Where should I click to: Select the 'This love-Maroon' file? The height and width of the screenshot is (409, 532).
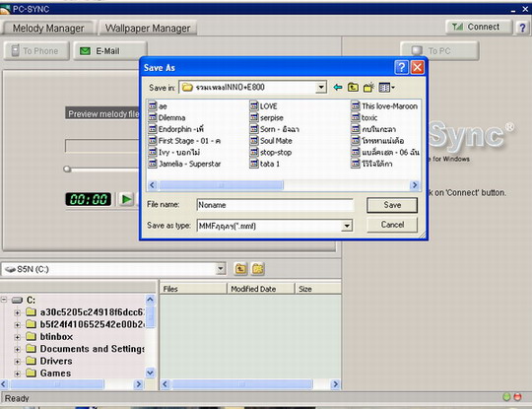pos(384,106)
